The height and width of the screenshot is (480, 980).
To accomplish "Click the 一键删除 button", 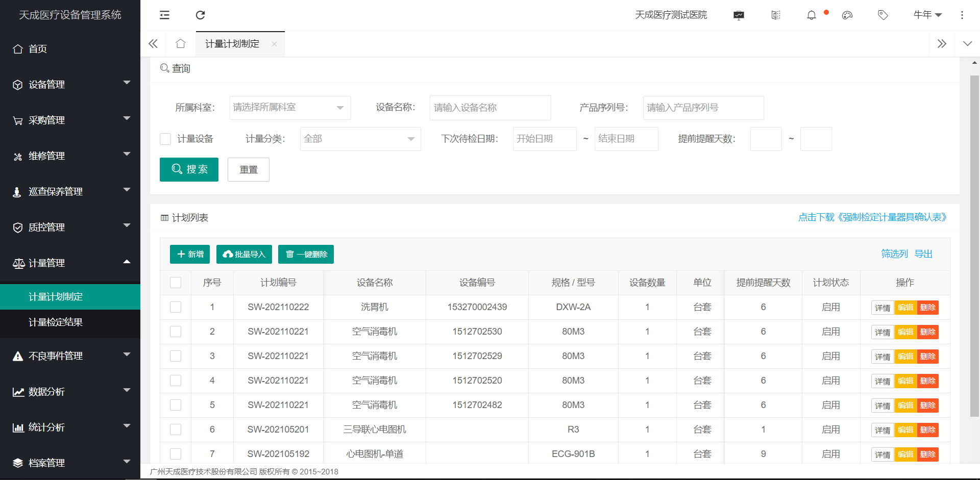I will coord(306,255).
